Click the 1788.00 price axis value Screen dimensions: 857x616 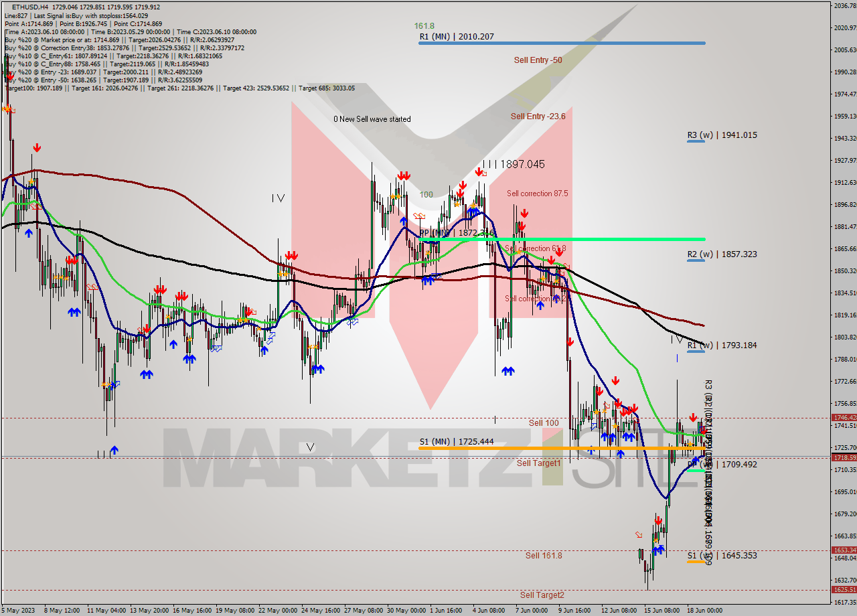[x=845, y=360]
